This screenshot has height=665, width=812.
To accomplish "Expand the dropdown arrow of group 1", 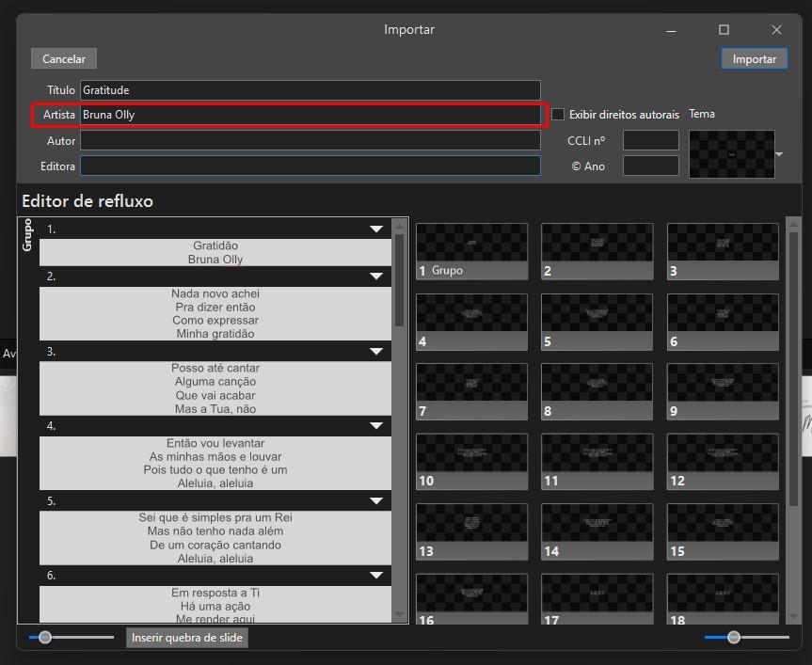I will pos(376,229).
